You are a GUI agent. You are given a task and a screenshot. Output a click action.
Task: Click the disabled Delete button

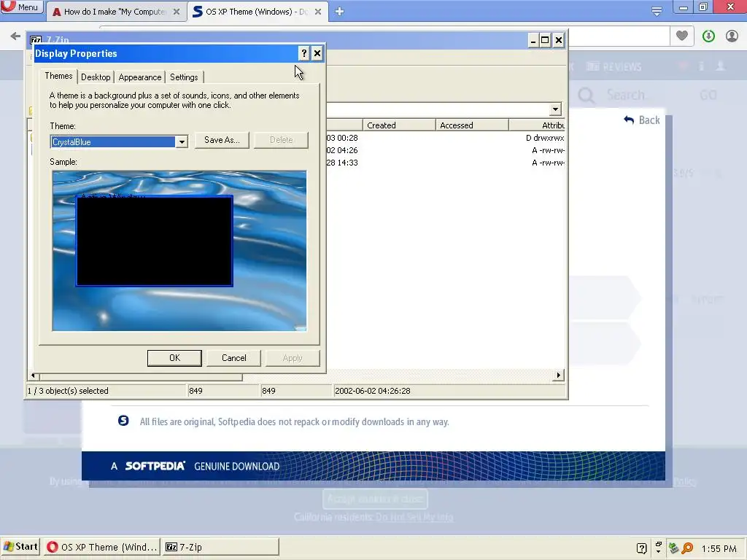(x=281, y=140)
